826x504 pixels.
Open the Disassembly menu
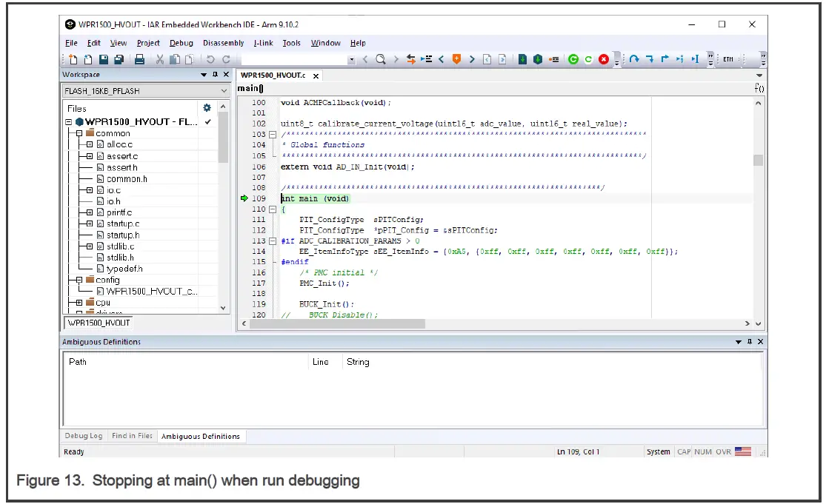coord(223,43)
